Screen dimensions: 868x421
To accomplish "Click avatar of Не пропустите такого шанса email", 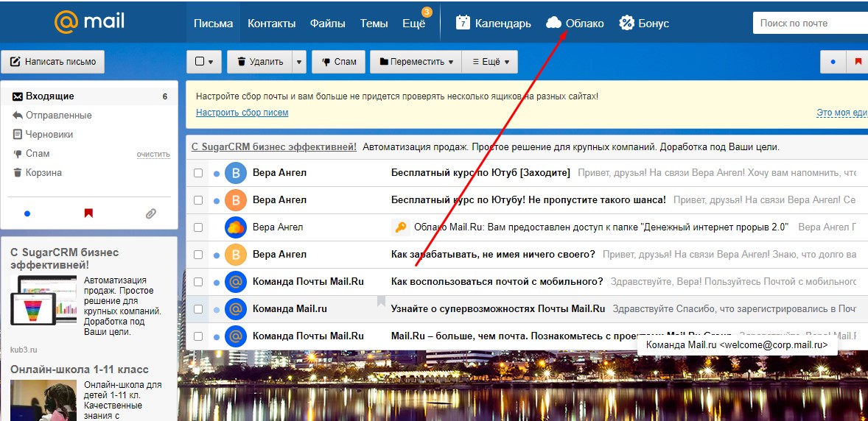I will tap(235, 200).
